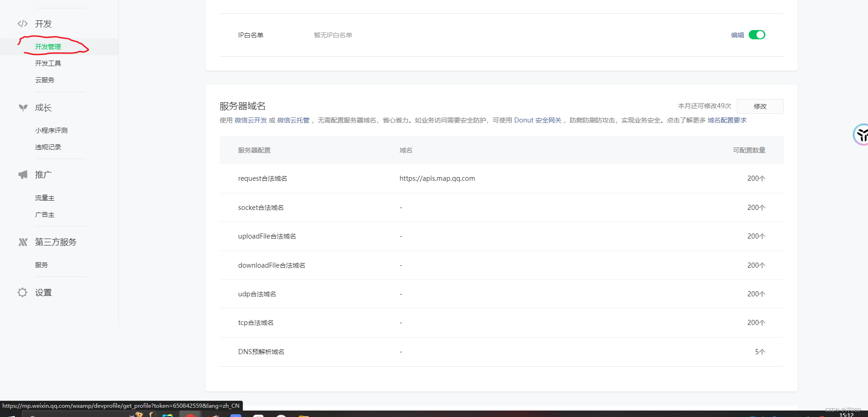Select the 推广 section heading
The image size is (868, 417).
pyautogui.click(x=43, y=175)
